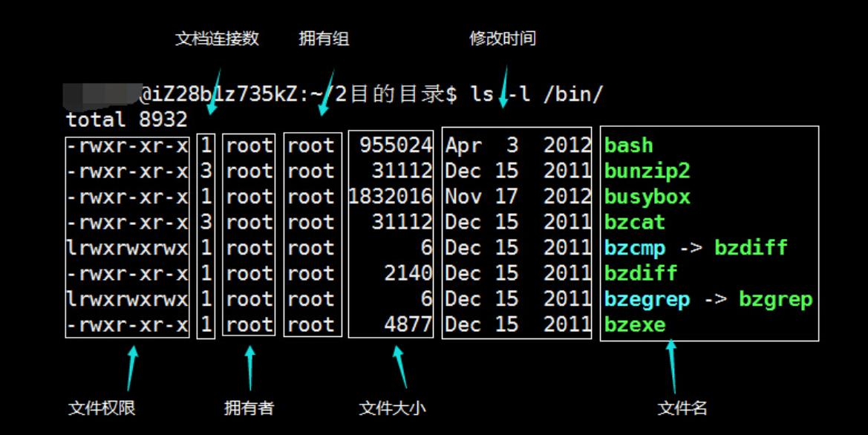Click the 'bzcat' file name
Viewport: 868px width, 435px height.
coord(634,222)
